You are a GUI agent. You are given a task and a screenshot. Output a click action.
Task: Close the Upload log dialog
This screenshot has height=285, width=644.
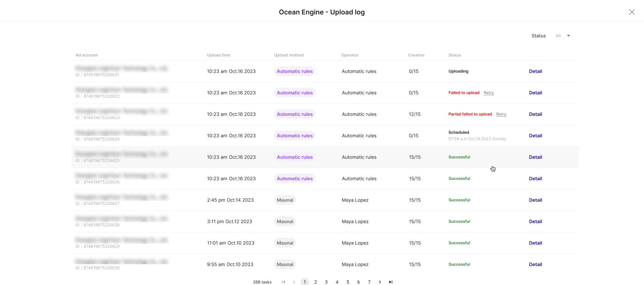632,12
